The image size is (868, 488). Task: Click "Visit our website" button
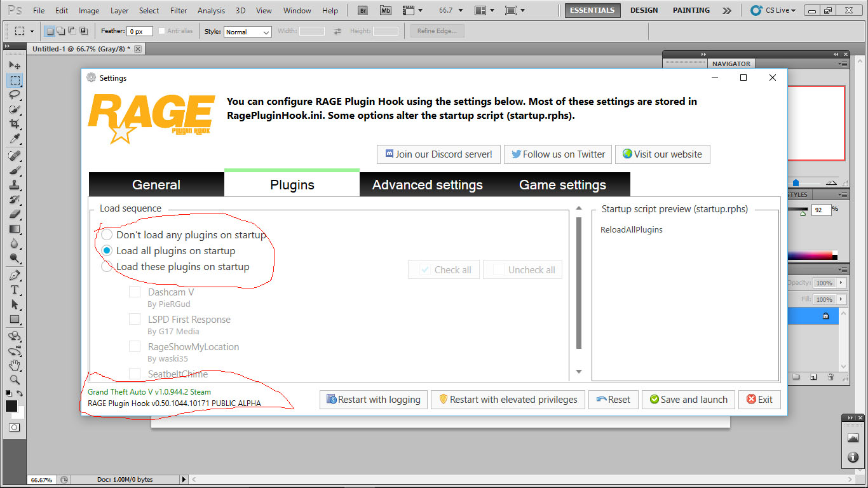click(x=662, y=154)
